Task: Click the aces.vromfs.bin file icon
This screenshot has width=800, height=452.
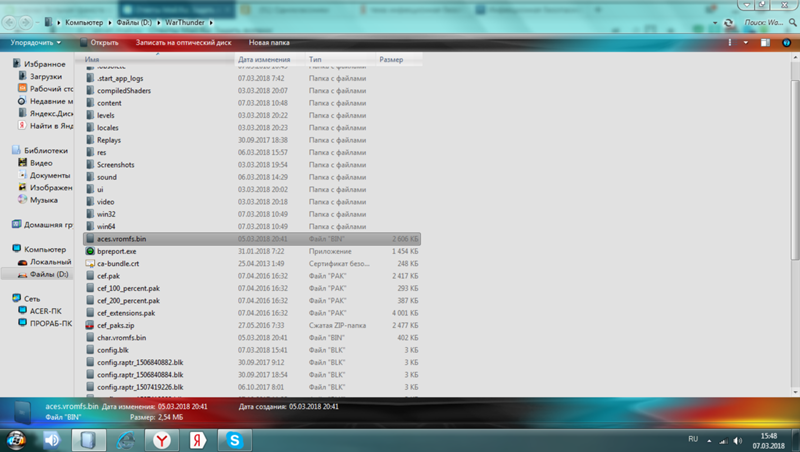Action: 90,239
